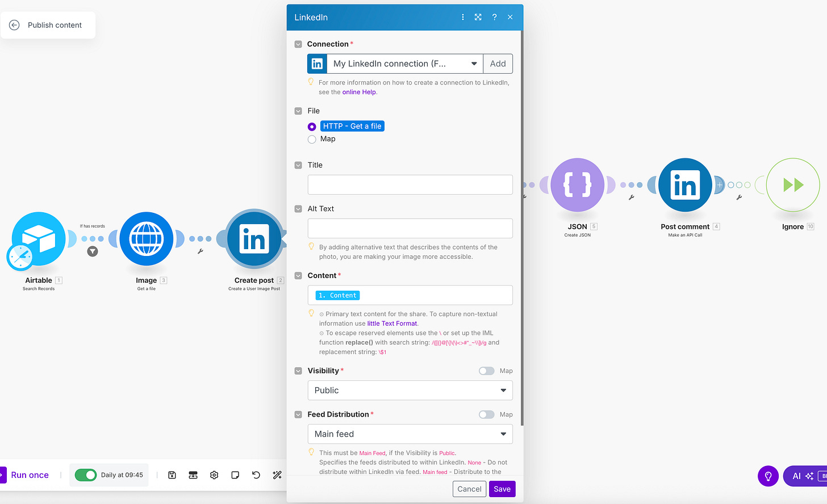Toggle the Alt Text field checkbox
The width and height of the screenshot is (827, 504).
click(x=298, y=209)
